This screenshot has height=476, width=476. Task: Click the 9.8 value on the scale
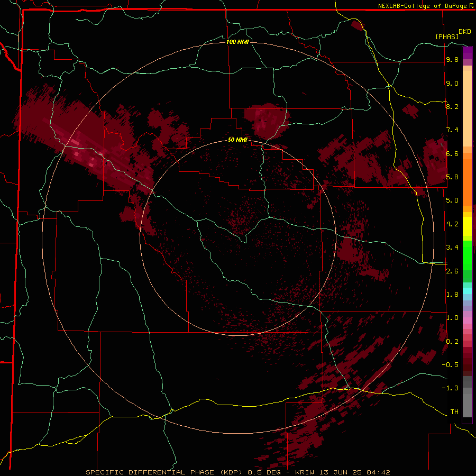(x=452, y=60)
